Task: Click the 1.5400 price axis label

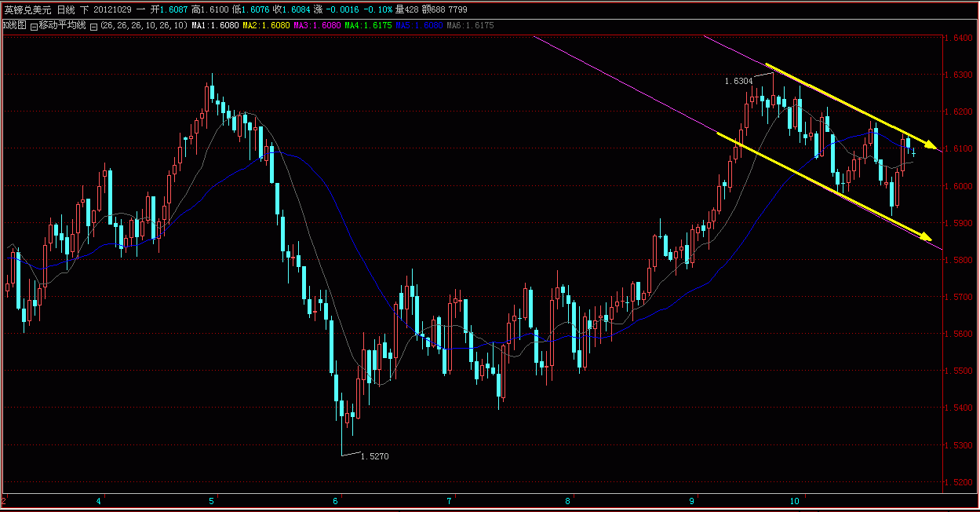Action: [x=958, y=408]
